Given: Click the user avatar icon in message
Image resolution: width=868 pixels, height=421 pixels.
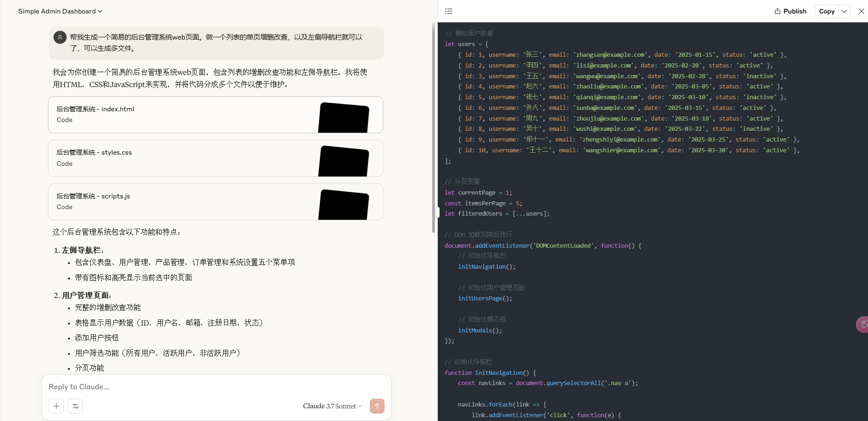Looking at the screenshot, I should tap(60, 37).
